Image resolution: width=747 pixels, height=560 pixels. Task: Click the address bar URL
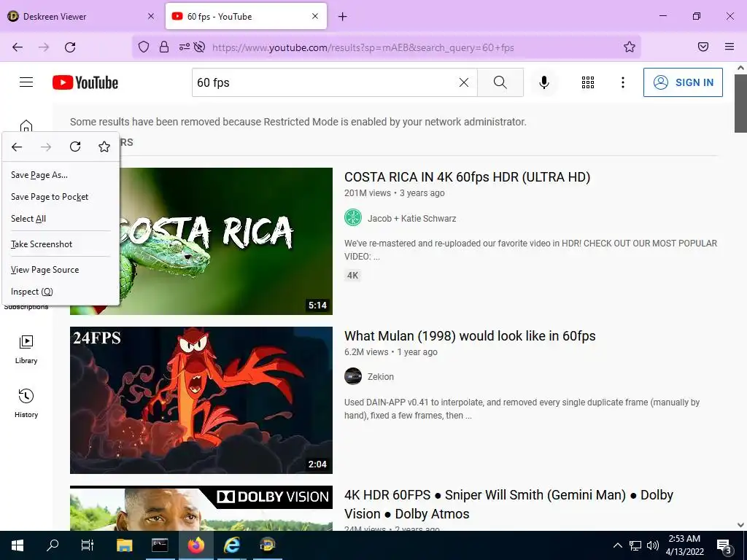point(363,47)
